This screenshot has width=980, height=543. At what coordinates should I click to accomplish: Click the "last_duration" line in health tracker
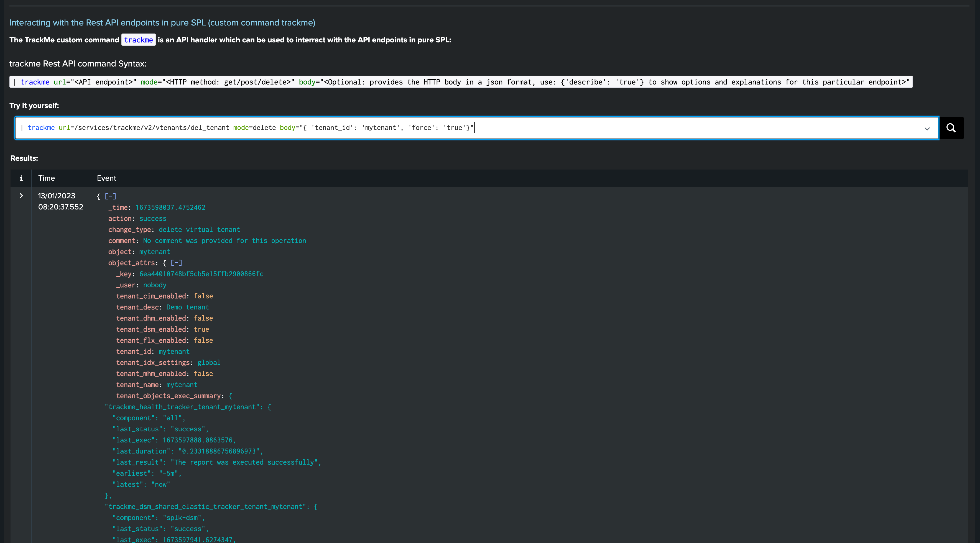188,451
